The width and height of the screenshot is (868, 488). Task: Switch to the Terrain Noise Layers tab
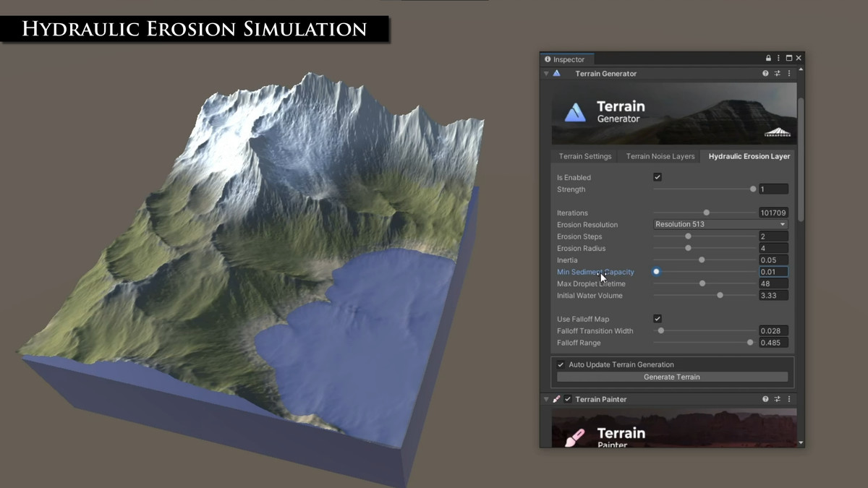[x=660, y=156]
